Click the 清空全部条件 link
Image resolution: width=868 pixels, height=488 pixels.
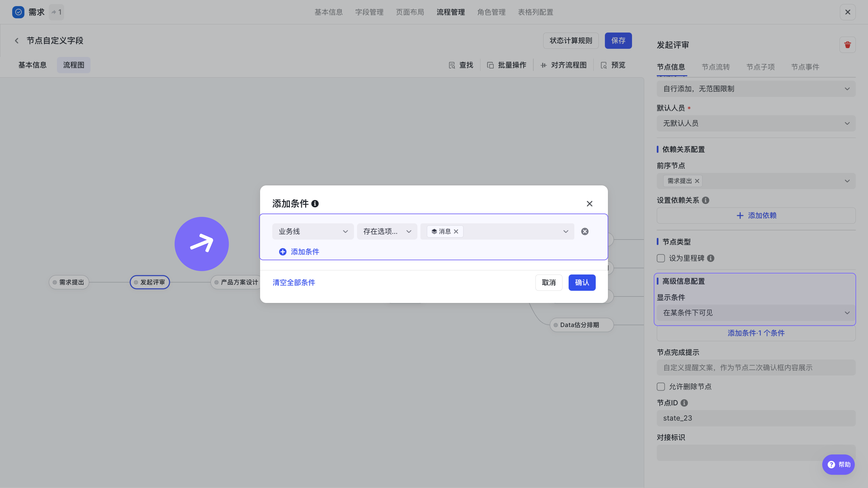(x=294, y=283)
